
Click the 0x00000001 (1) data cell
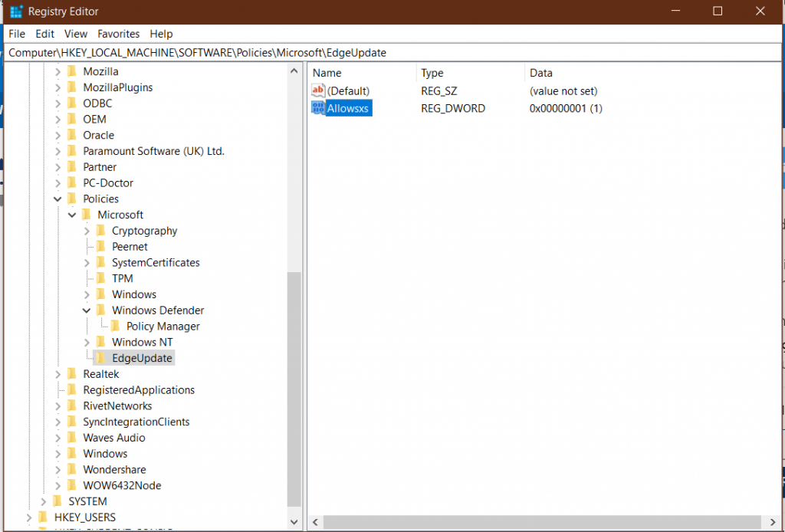566,108
